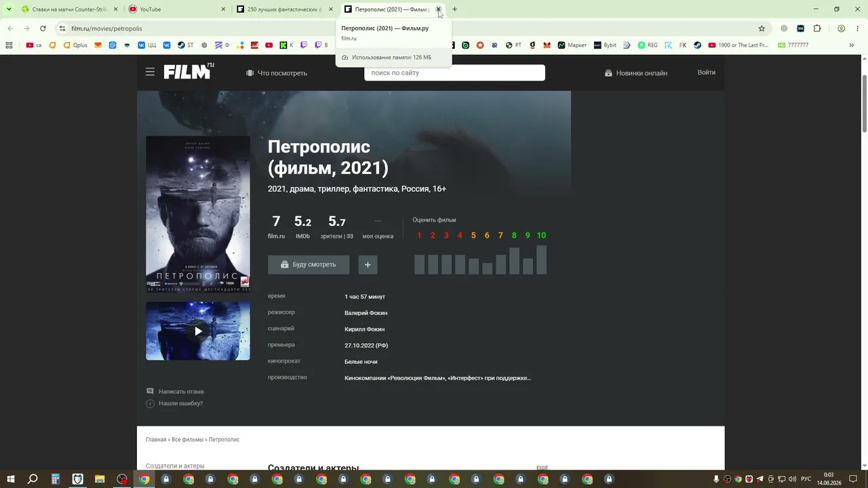868x488 pixels.
Task: Open the Chrome profile avatar
Action: coord(841,28)
